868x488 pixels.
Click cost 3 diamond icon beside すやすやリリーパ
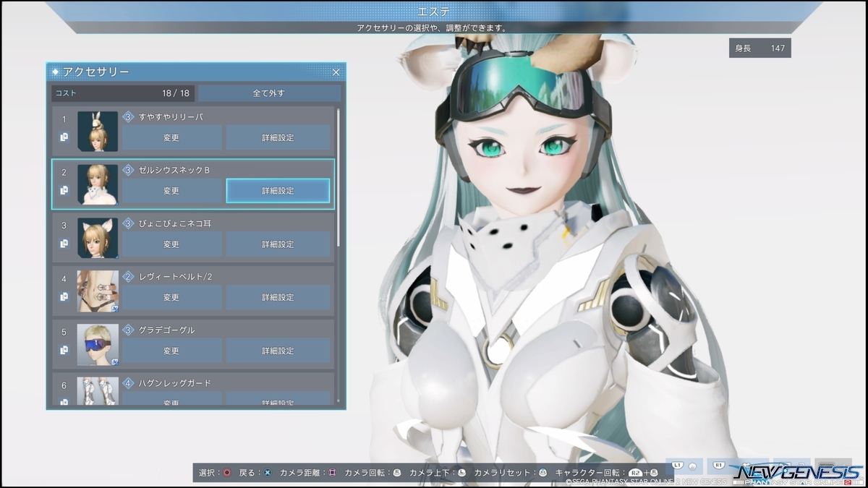(x=128, y=116)
